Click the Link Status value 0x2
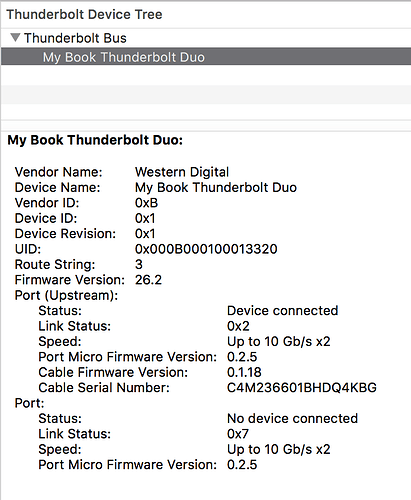 click(x=238, y=326)
